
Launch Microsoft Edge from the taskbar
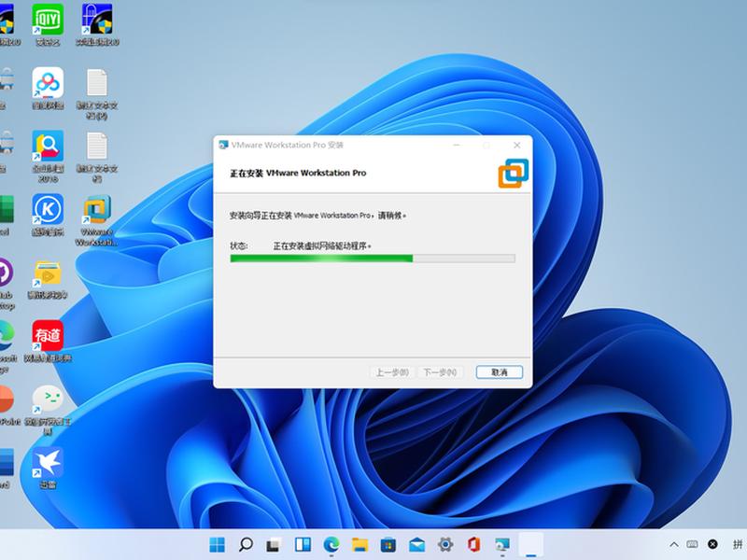[x=331, y=544]
